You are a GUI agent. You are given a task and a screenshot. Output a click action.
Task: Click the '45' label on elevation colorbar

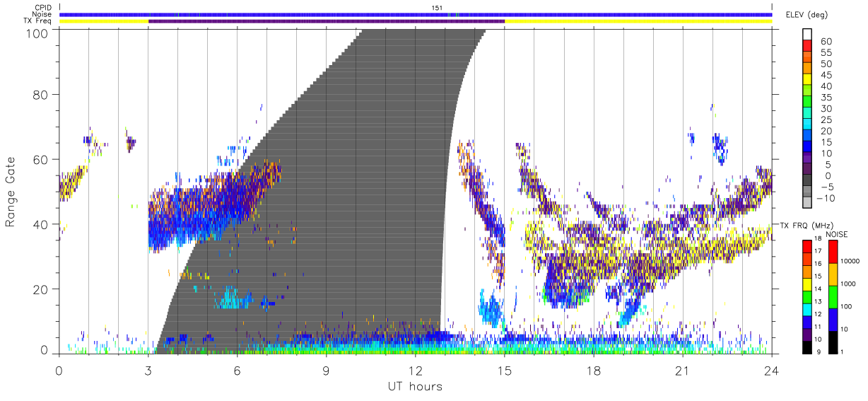pyautogui.click(x=826, y=74)
